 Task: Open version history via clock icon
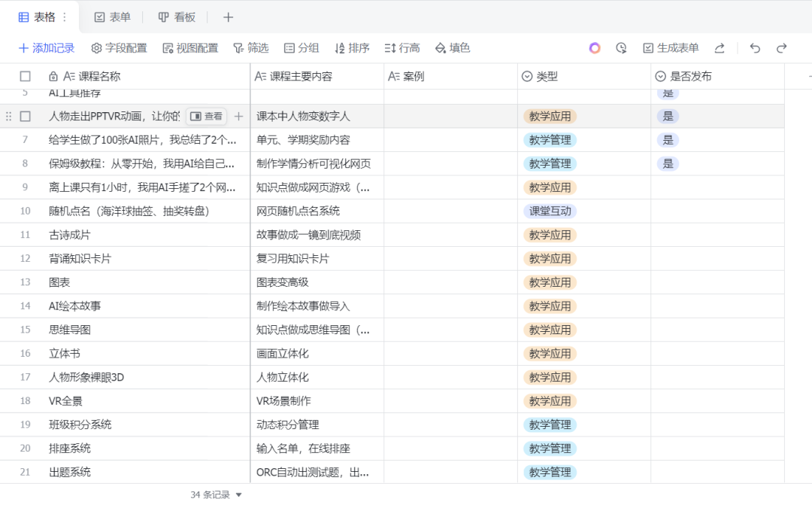click(x=621, y=47)
